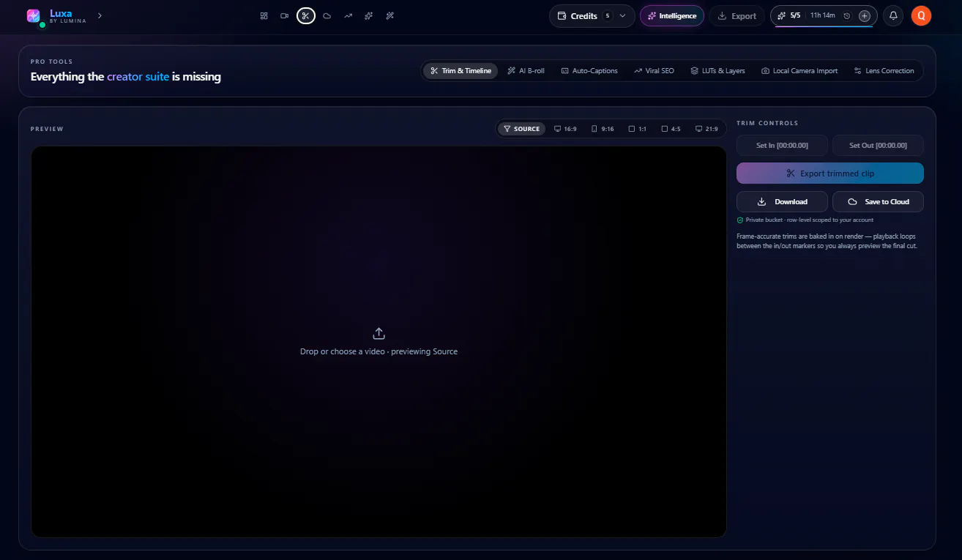Click the Download button
Viewport: 962px width, 560px height.
coord(782,201)
